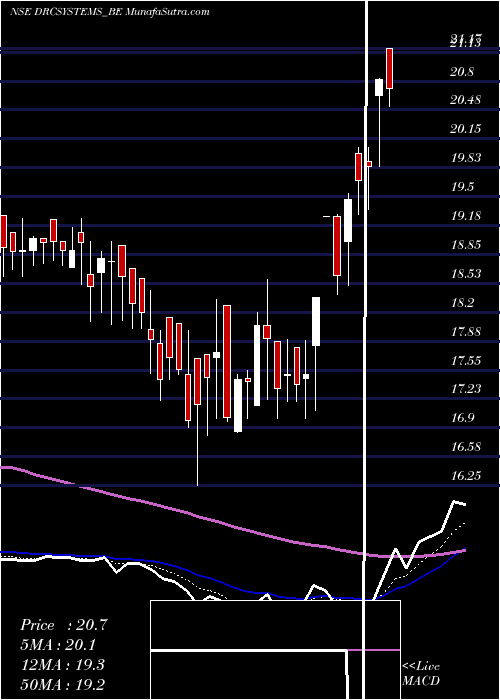Click the Price : 20.7 readout
The image size is (500, 700).
64,625
